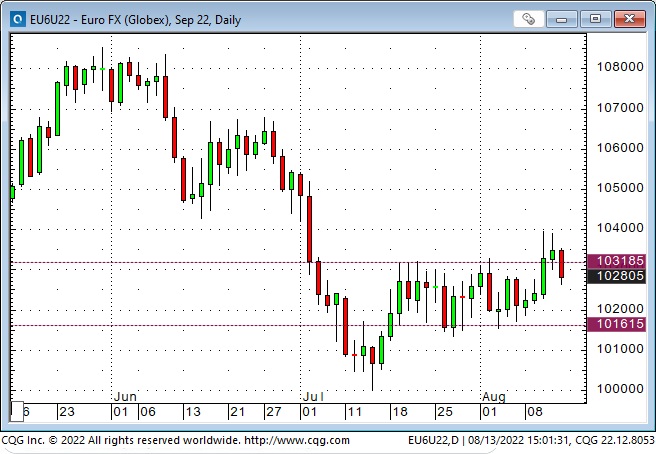656x454 pixels.
Task: Click the 101000 price axis label
Action: tap(620, 349)
